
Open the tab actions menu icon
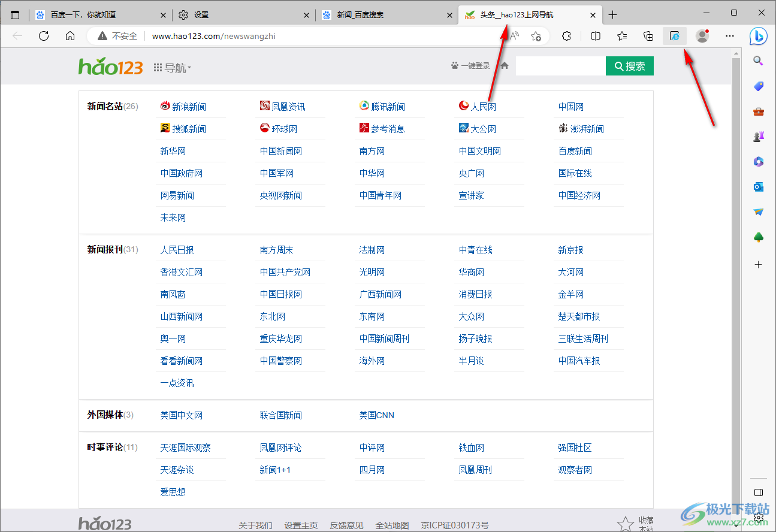coord(15,15)
